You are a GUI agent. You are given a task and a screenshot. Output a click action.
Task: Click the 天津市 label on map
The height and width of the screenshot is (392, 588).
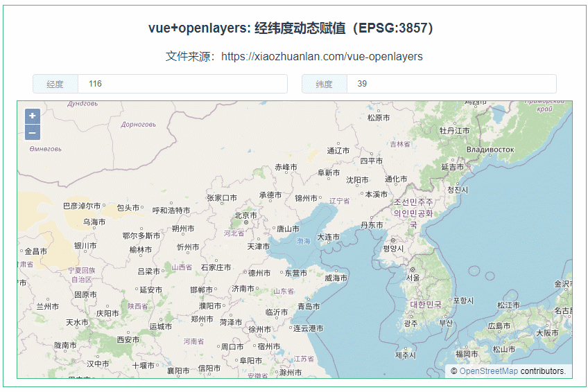point(259,247)
